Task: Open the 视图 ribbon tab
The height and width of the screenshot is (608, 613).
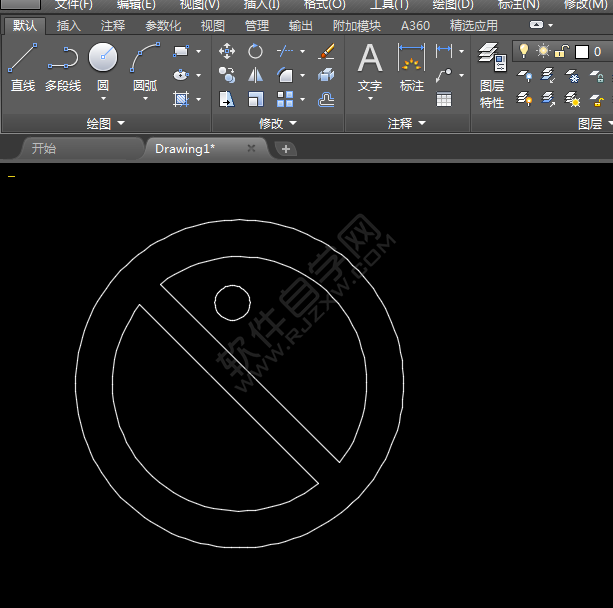Action: coord(213,26)
